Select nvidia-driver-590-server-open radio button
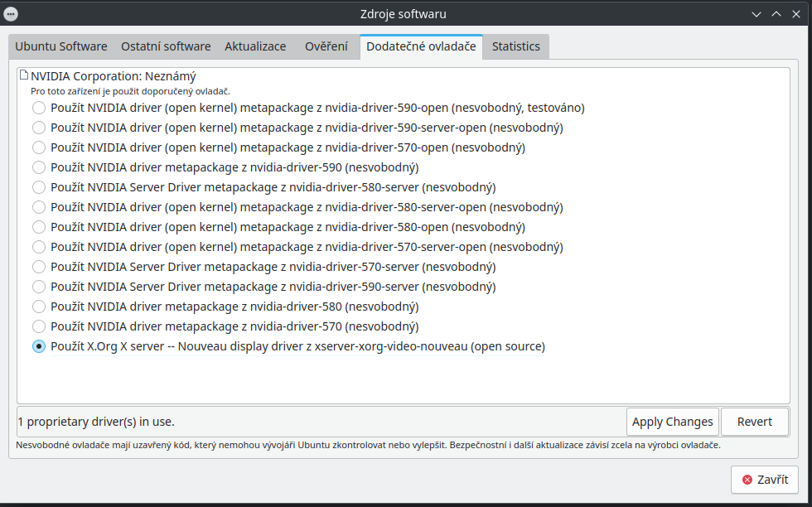 (x=39, y=128)
